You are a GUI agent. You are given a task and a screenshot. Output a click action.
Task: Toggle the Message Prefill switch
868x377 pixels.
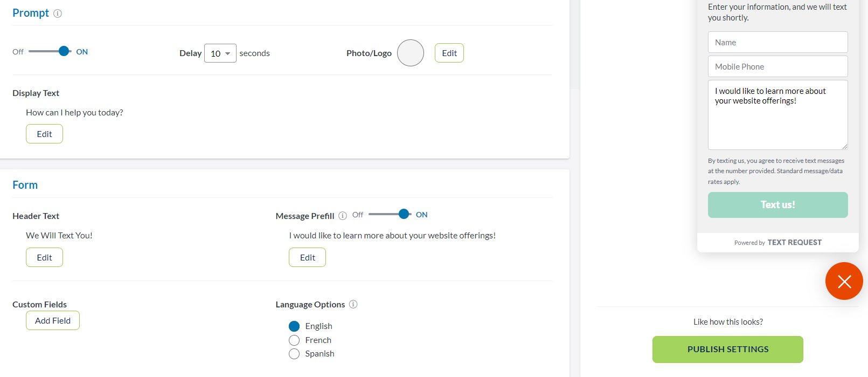click(390, 214)
